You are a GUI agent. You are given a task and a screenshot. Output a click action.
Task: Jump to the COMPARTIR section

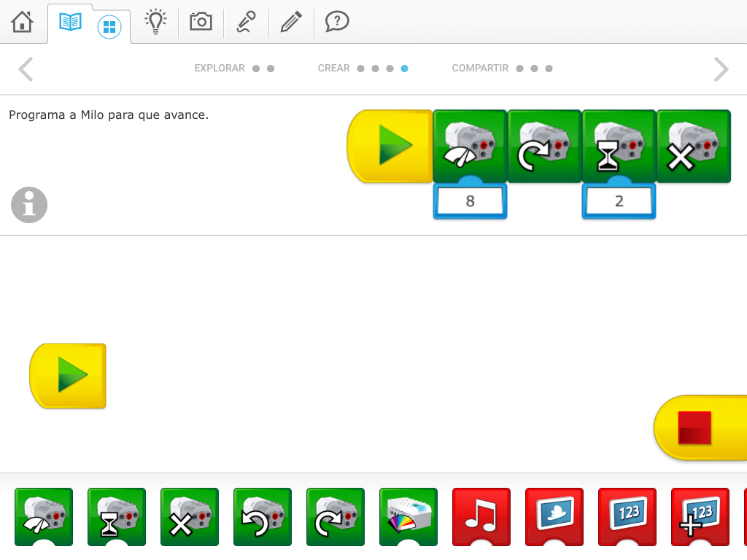[480, 69]
